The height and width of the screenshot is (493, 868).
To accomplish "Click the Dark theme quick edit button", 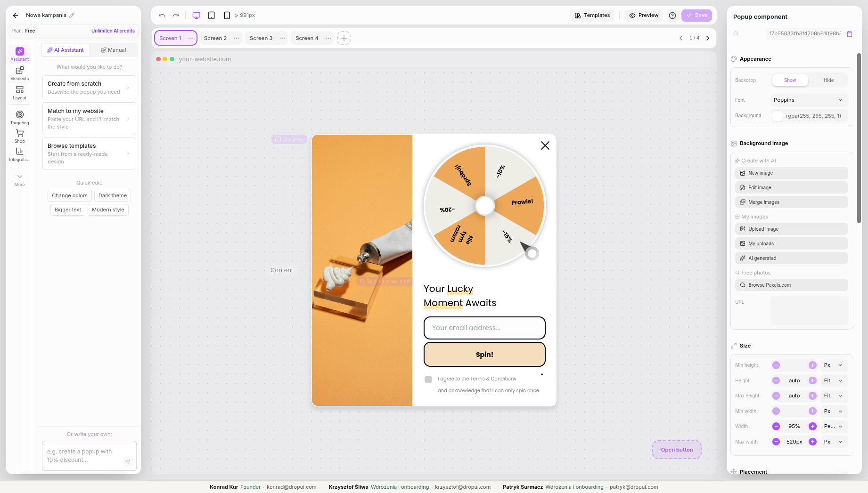I will [113, 195].
